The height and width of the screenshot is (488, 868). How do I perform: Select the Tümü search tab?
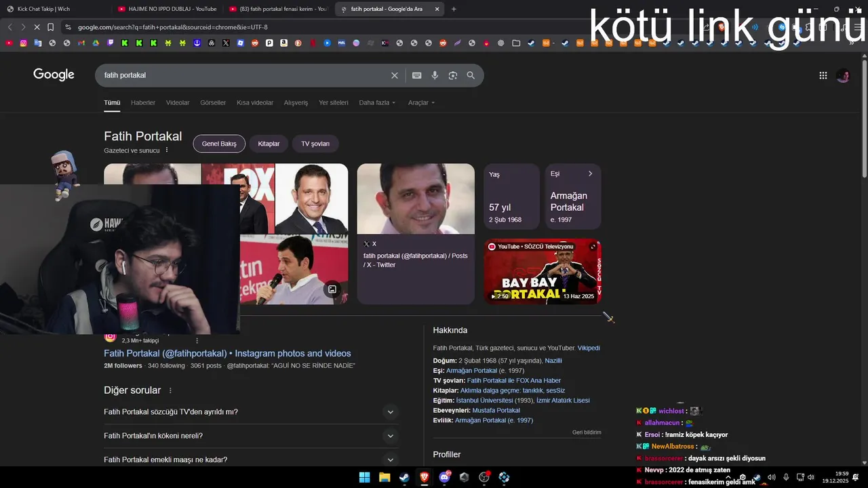pos(112,103)
